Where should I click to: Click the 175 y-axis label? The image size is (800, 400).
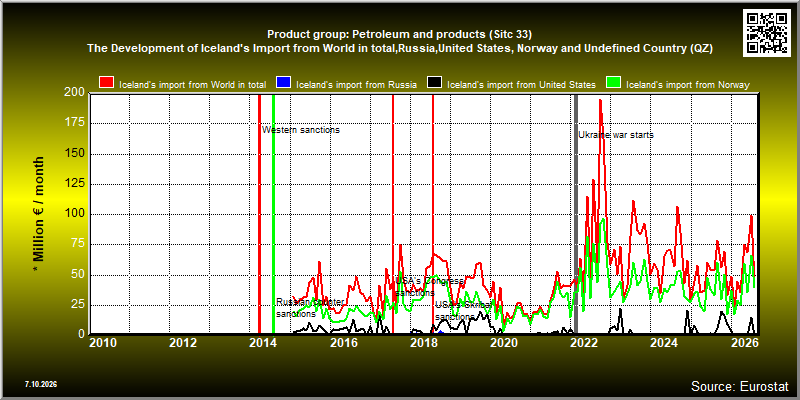76,123
